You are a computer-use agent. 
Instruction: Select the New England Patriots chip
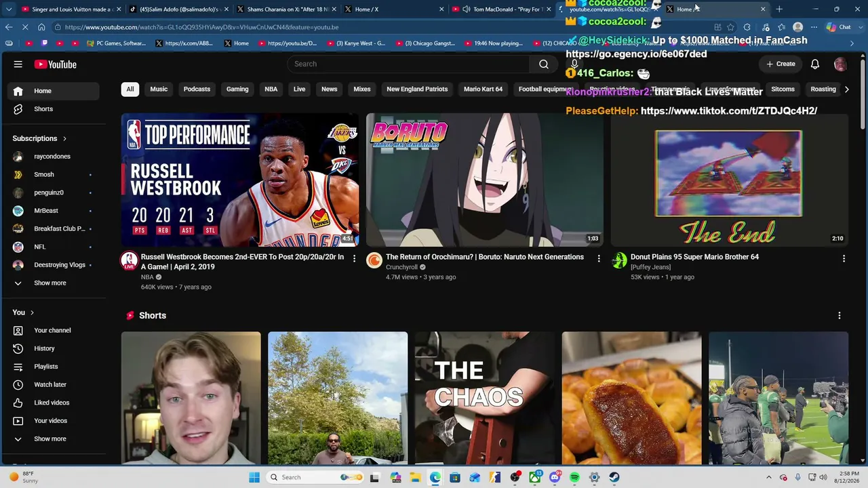click(x=417, y=89)
